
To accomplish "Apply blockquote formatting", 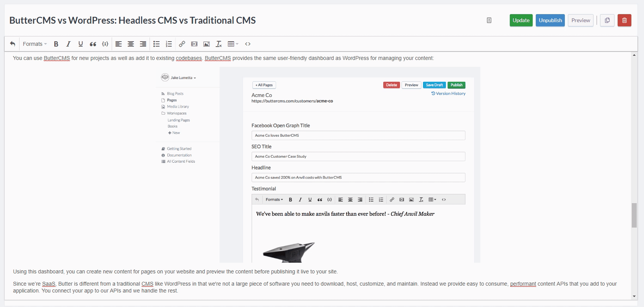I will (93, 44).
